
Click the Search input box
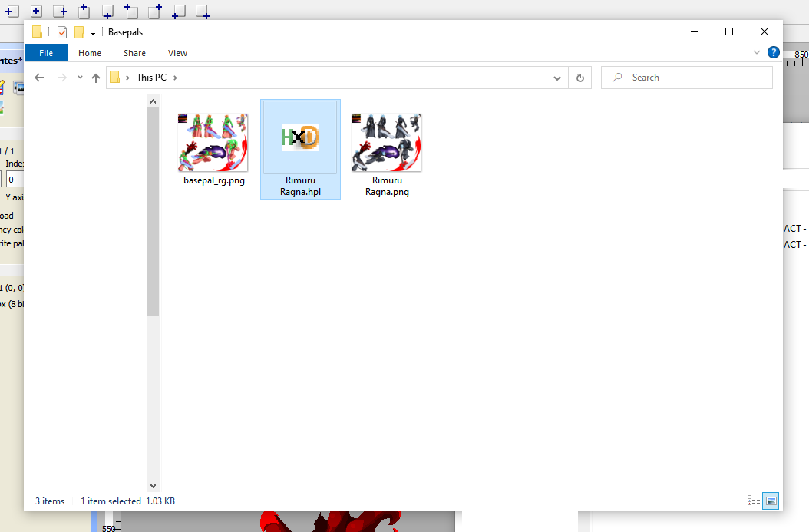tap(687, 78)
